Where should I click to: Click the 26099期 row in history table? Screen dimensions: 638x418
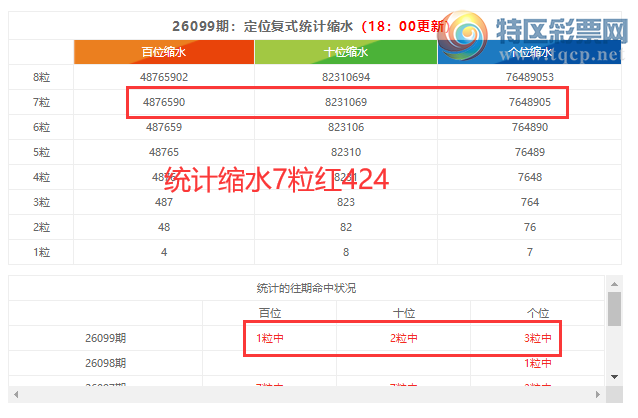pyautogui.click(x=105, y=338)
